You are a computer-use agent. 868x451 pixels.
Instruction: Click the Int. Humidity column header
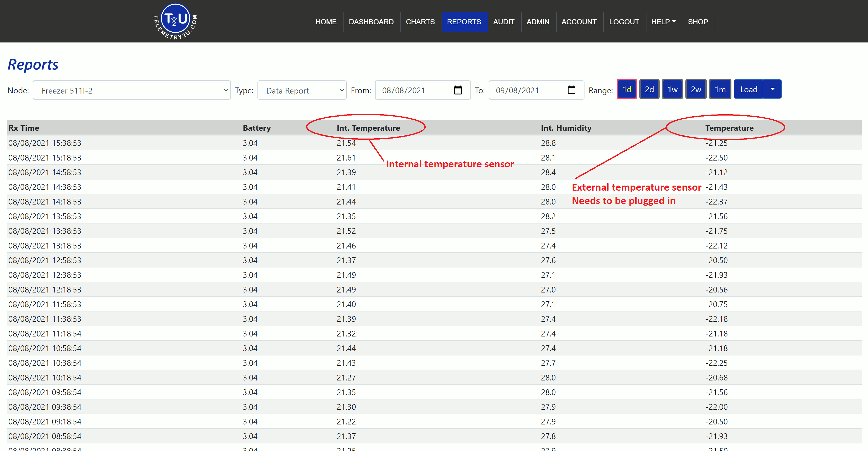pyautogui.click(x=566, y=128)
